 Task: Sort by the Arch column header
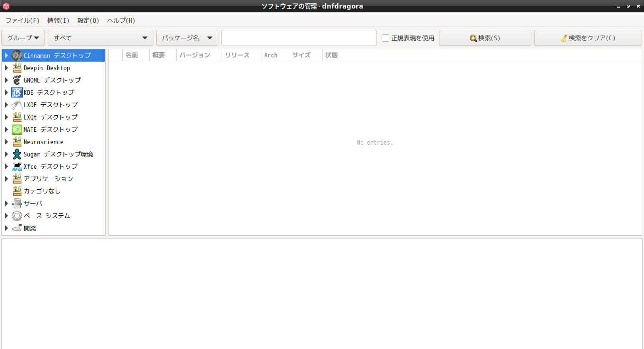[x=275, y=55]
